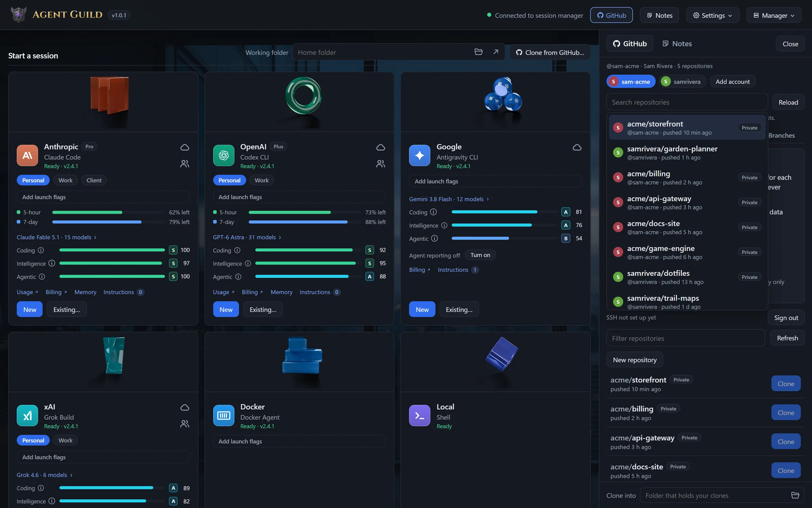Viewport: 812px width, 508px height.
Task: Open the Settings dropdown
Action: click(x=713, y=15)
